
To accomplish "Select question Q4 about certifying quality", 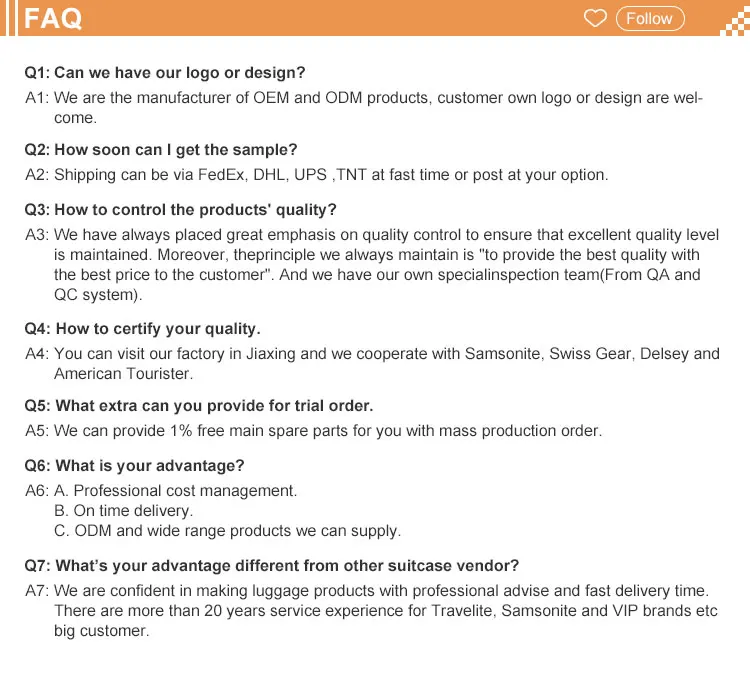I will 142,329.
